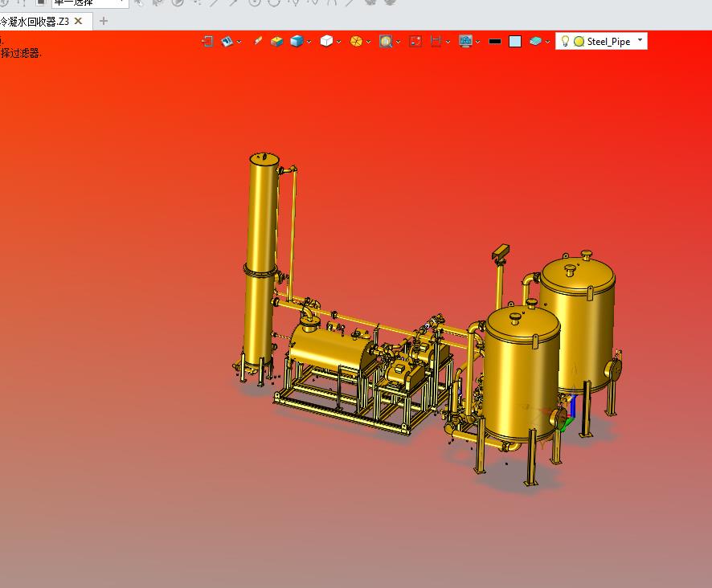Click the black color swatch
This screenshot has height=588, width=712.
pos(495,41)
